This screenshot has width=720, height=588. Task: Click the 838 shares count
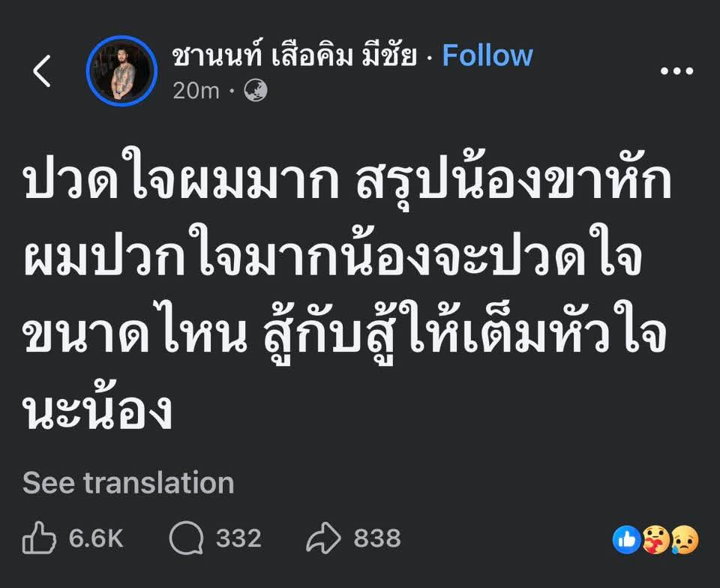(377, 538)
